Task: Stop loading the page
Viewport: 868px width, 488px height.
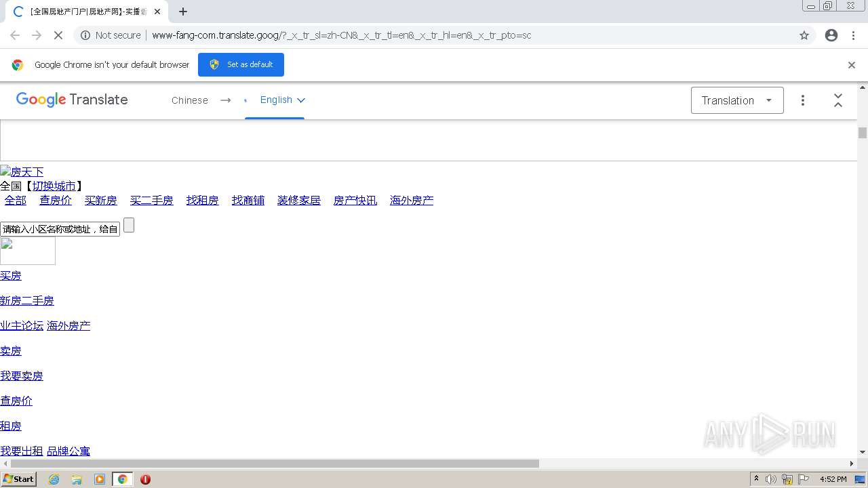Action: click(58, 35)
